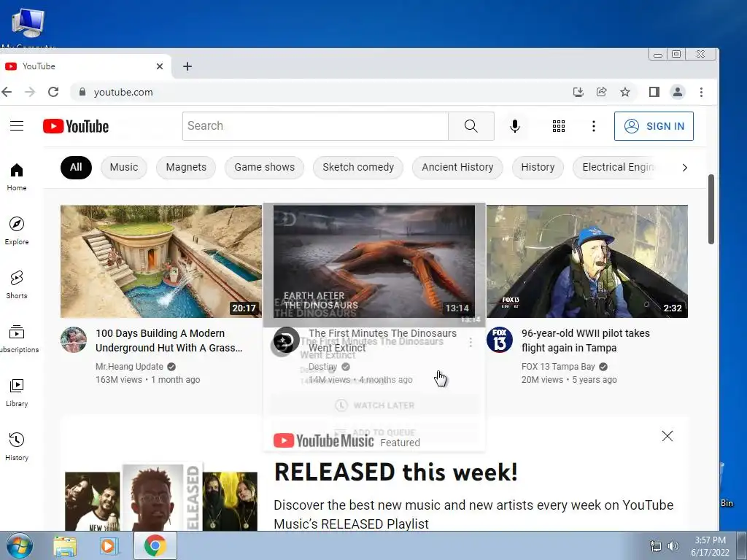This screenshot has width=747, height=560.
Task: Select the All chip
Action: [x=76, y=168]
